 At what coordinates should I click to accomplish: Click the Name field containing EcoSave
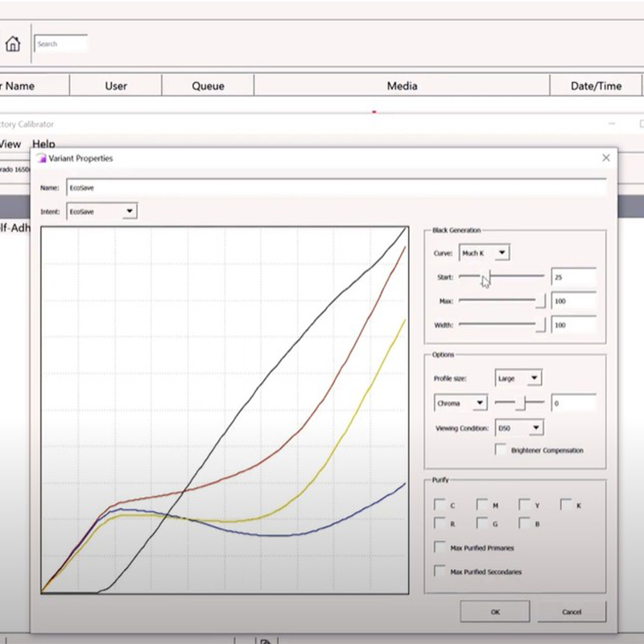pos(336,188)
